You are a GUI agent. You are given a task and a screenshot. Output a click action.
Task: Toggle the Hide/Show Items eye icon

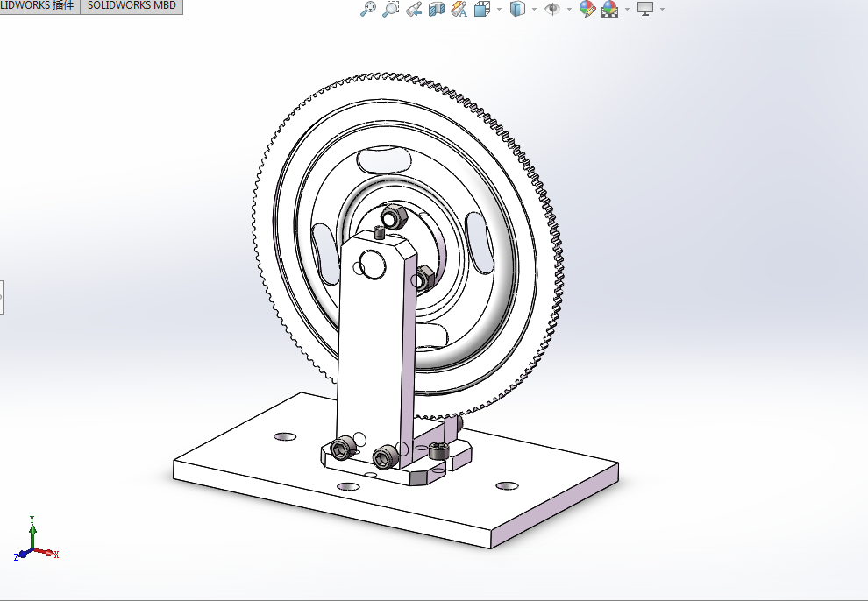click(551, 8)
